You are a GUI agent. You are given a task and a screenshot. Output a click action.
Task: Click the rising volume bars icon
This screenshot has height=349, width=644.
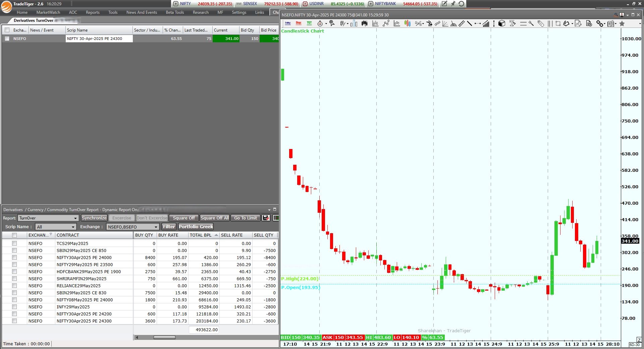486,23
